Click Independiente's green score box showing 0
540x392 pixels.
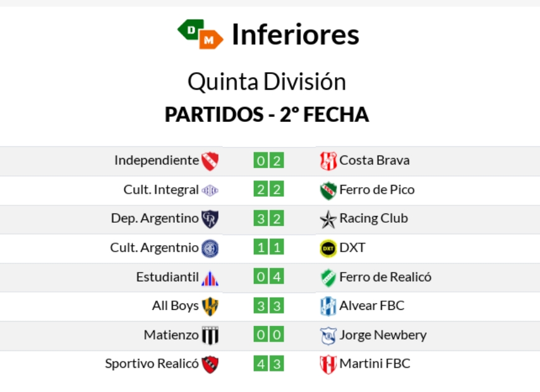coord(261,161)
